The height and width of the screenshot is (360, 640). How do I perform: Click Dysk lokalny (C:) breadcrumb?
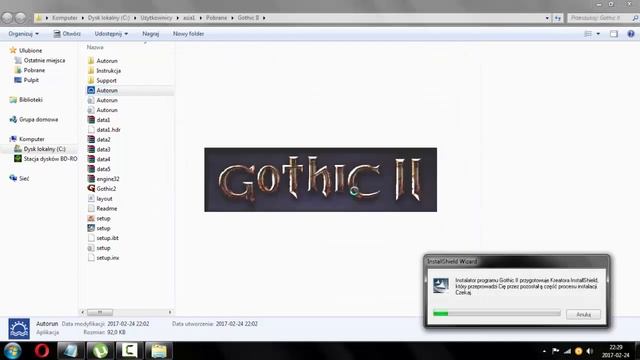(109, 18)
